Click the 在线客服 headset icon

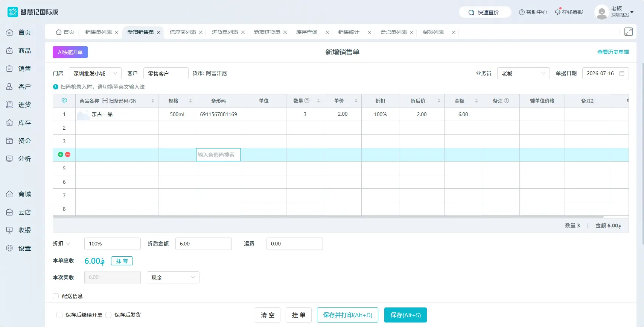557,12
